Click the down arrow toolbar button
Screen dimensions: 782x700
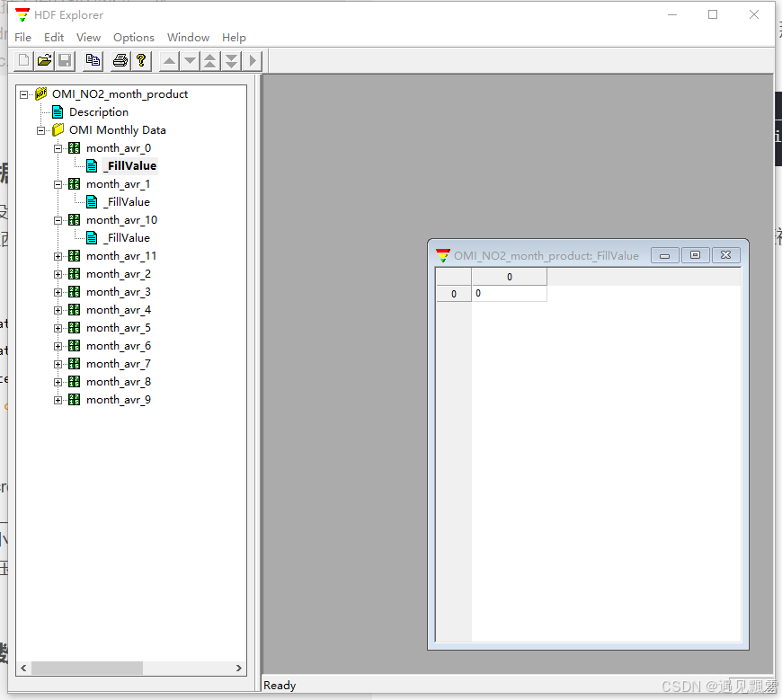[x=190, y=61]
